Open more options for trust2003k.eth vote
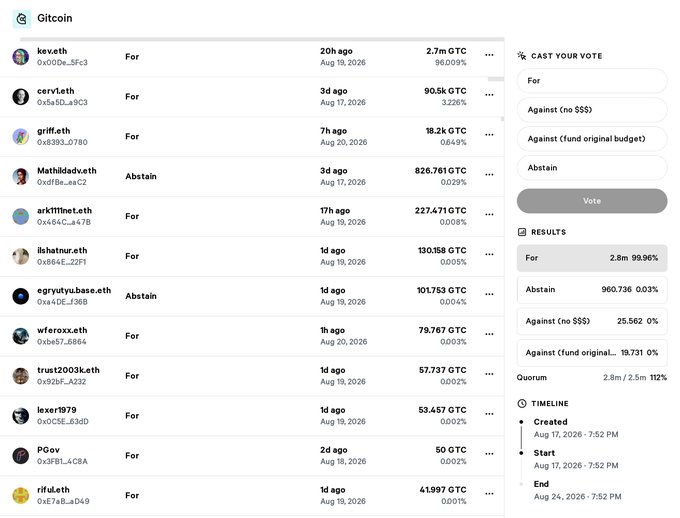 pos(490,374)
